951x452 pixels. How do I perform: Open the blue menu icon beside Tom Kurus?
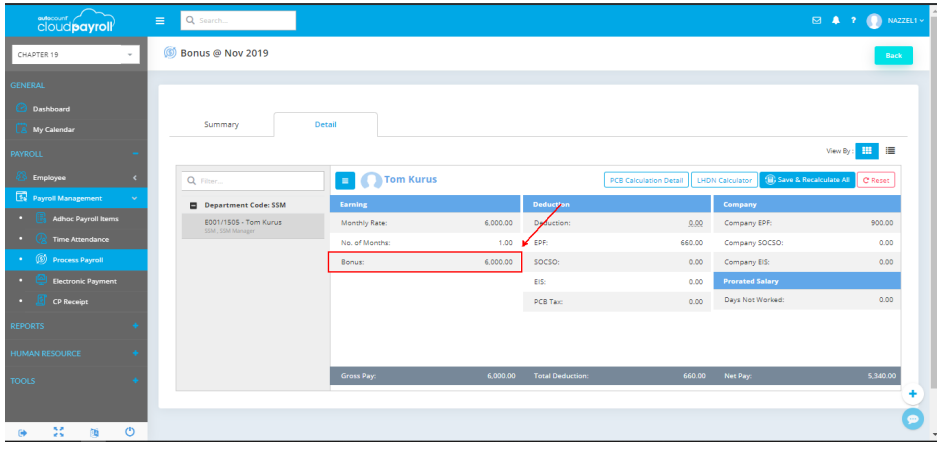tap(344, 180)
